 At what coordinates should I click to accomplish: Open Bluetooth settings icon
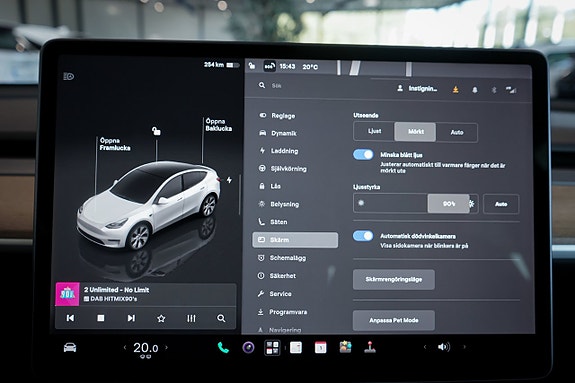pyautogui.click(x=494, y=90)
